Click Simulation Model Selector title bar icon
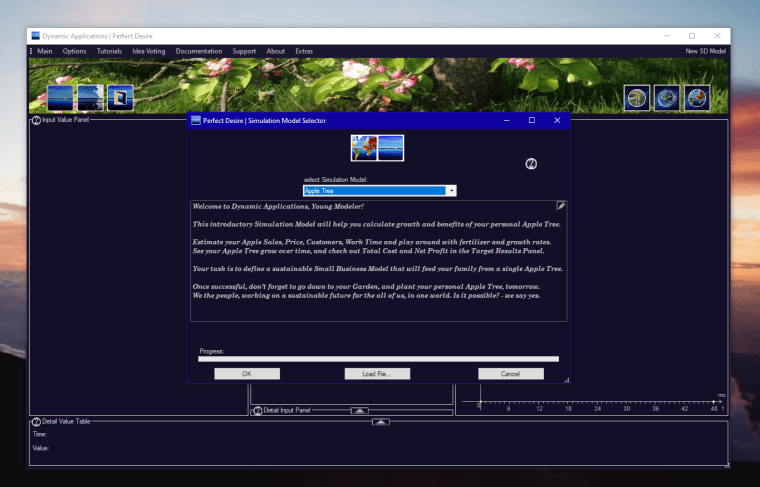 pos(196,120)
